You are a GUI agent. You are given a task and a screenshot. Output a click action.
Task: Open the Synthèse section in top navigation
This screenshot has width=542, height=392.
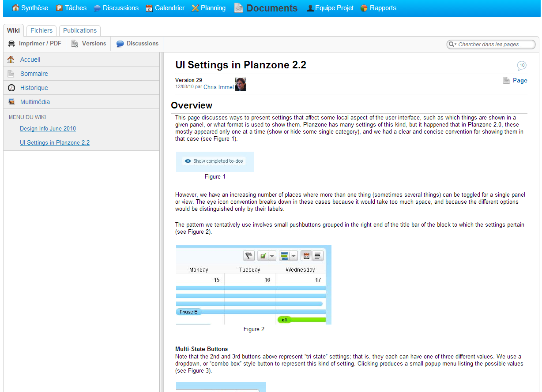click(30, 8)
